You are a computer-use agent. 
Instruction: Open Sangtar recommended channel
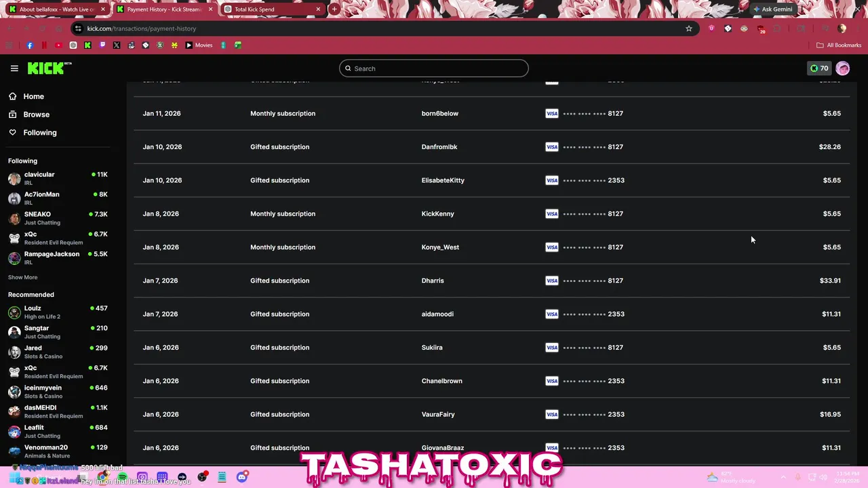(x=58, y=331)
